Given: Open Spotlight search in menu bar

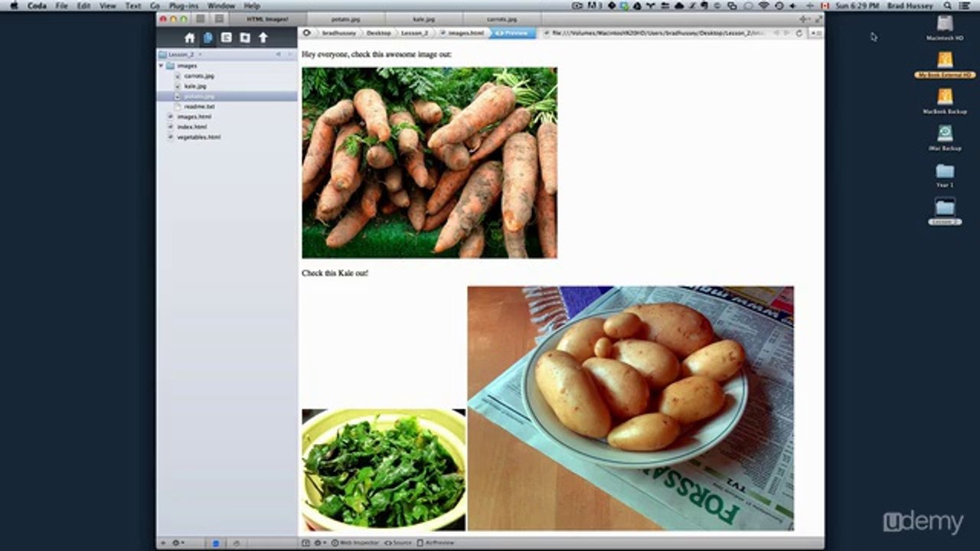Looking at the screenshot, I should (948, 5).
